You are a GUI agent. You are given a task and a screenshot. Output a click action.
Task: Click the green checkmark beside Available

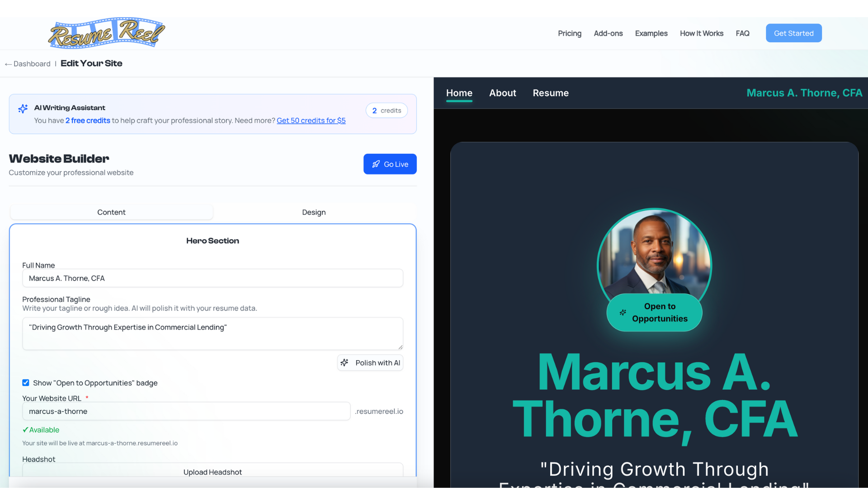point(26,430)
